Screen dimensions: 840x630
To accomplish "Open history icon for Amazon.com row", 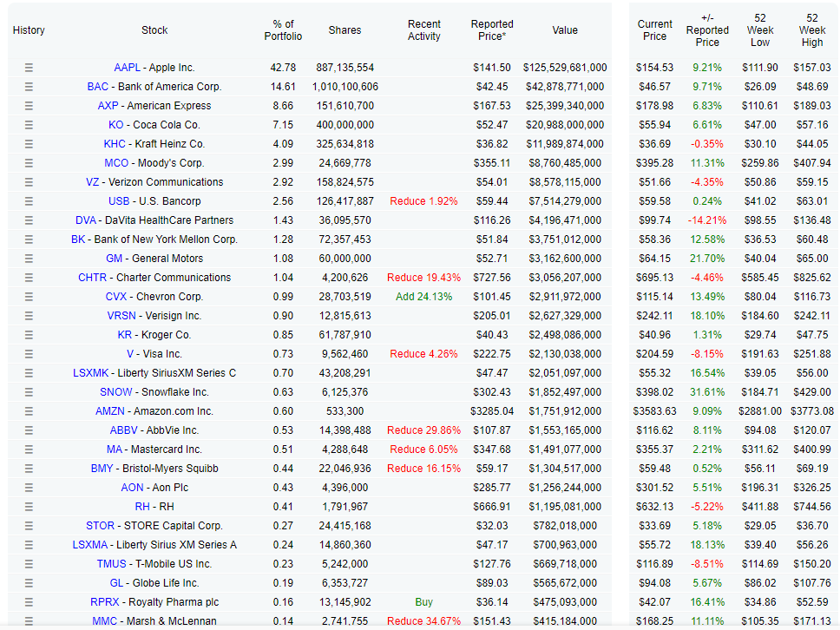I will coord(29,411).
